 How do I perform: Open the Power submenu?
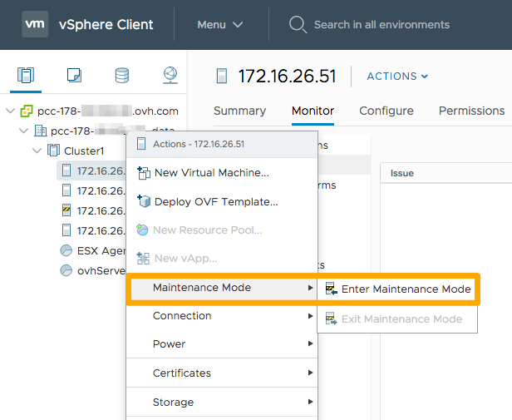169,344
